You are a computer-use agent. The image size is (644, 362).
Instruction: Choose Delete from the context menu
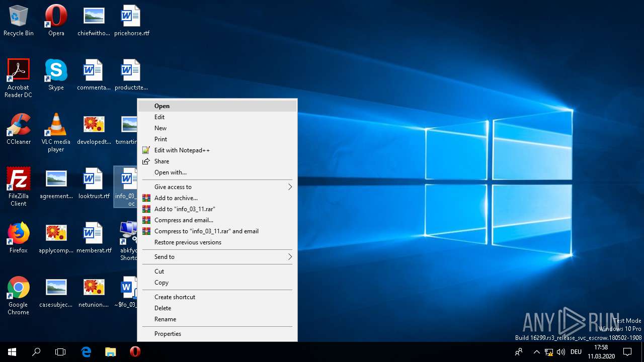point(217,308)
